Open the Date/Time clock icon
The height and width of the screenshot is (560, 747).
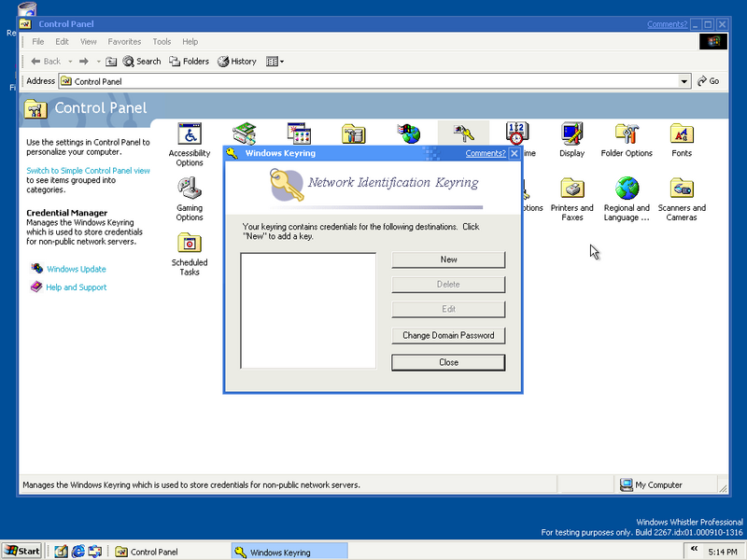[516, 133]
